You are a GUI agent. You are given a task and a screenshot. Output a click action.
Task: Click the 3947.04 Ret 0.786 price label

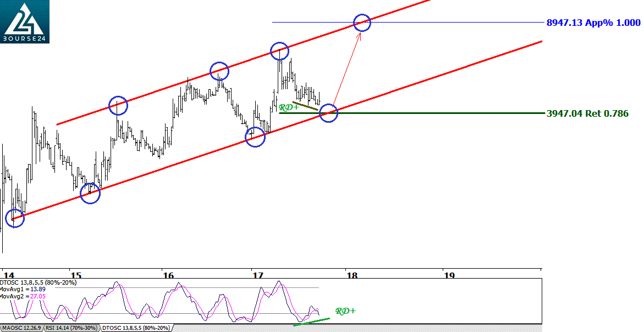click(587, 113)
